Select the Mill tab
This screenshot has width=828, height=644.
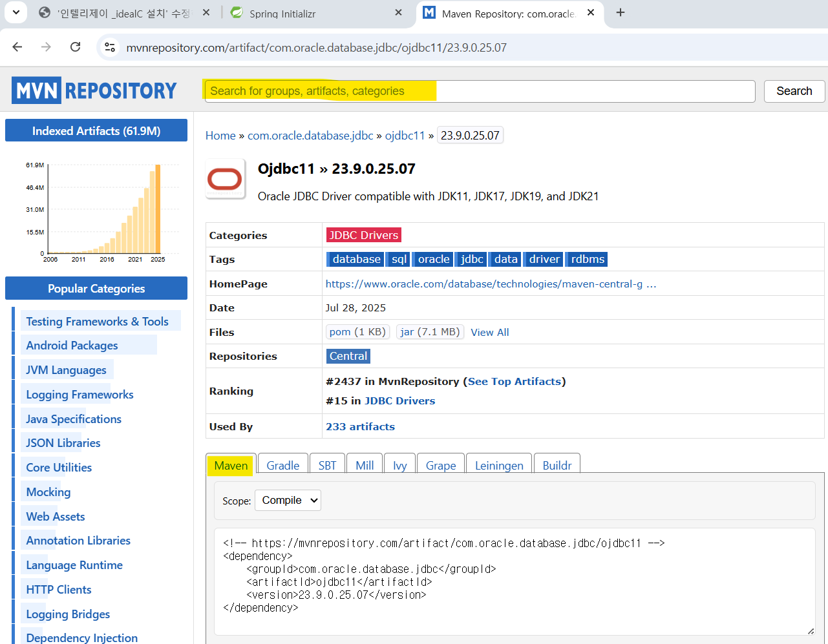point(365,465)
